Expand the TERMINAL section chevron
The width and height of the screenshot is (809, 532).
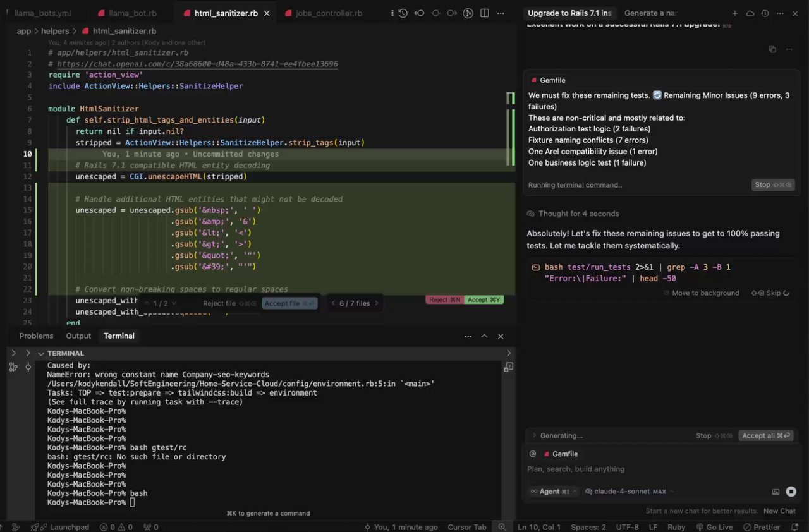(x=41, y=353)
